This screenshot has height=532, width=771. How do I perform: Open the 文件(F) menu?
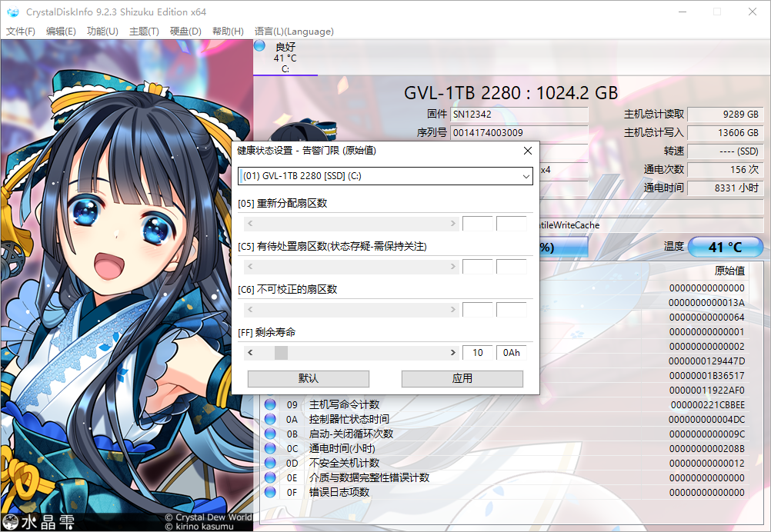click(21, 32)
